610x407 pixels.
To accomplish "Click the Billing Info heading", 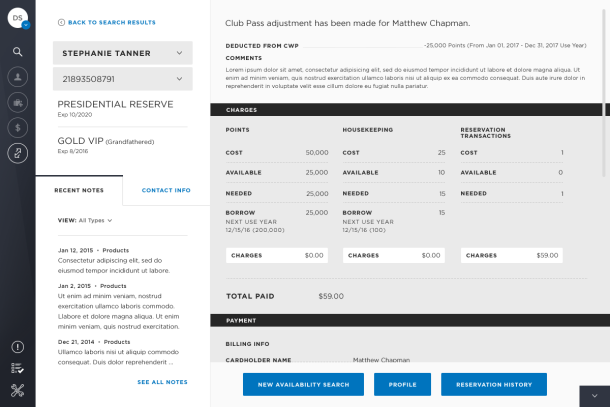I will coord(247,344).
